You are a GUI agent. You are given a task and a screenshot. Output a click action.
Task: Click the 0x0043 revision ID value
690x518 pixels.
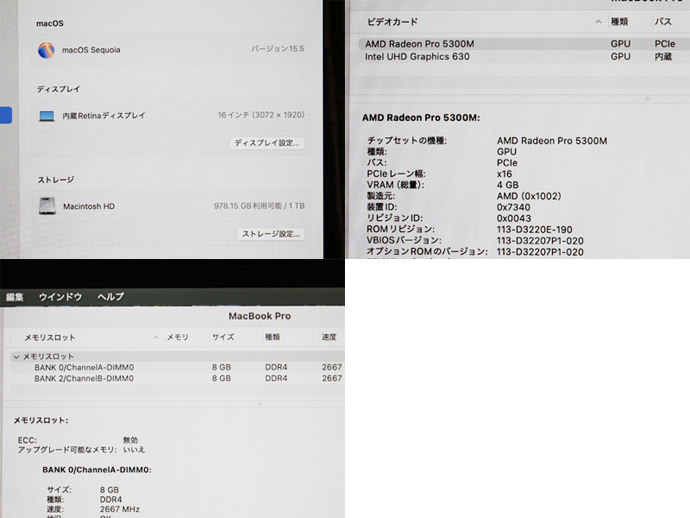514,218
